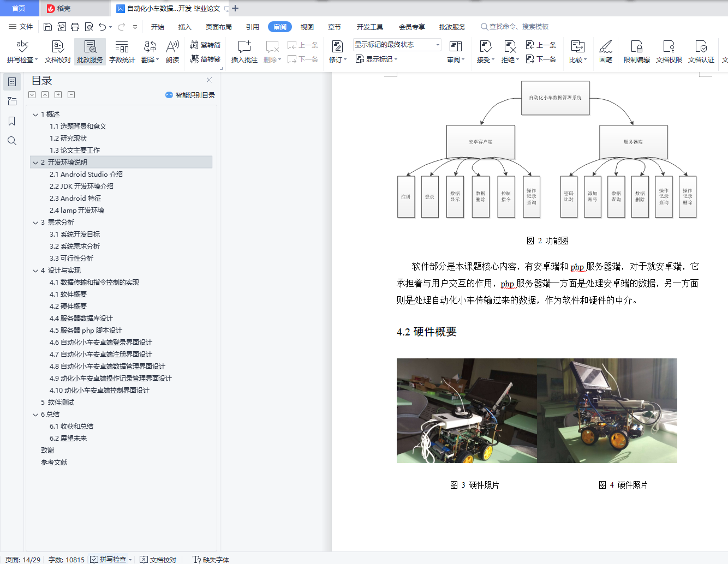
Task: Click the save icon in quick toolbar
Action: tap(47, 27)
